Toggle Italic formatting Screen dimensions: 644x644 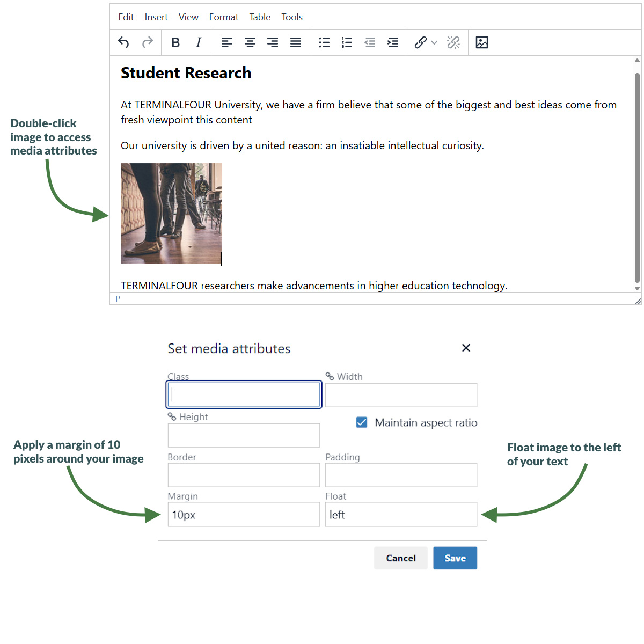pos(198,42)
